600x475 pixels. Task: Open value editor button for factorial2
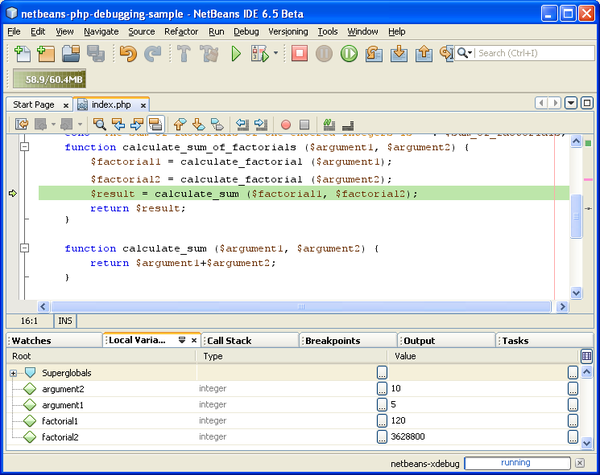573,437
